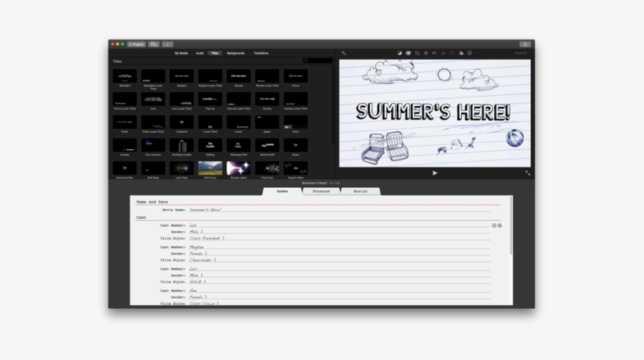644x360 pixels.
Task: Switch to the Storyboard tab
Action: tap(321, 191)
